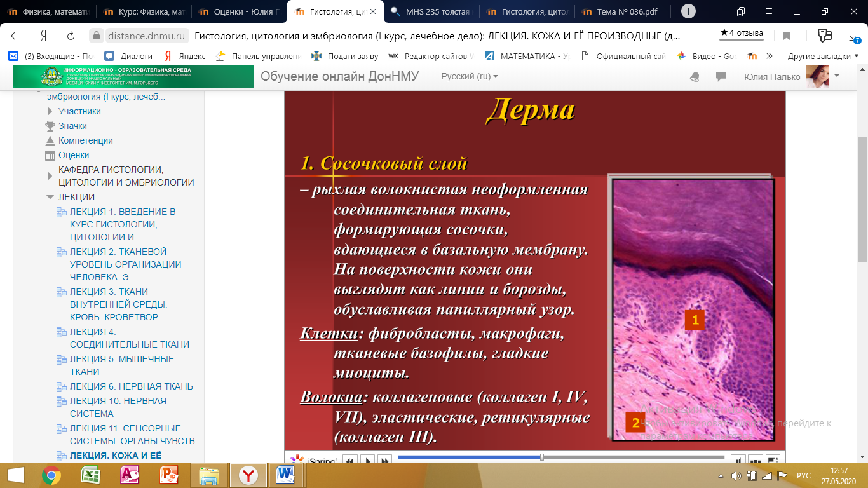This screenshot has width=868, height=488.
Task: Open the Yandex home Я button
Action: 44,36
